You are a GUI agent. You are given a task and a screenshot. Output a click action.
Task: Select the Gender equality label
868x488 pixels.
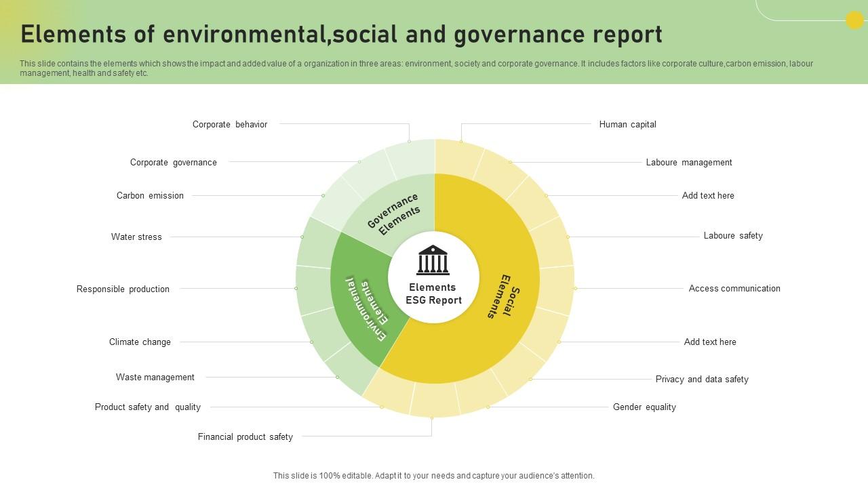coord(644,407)
